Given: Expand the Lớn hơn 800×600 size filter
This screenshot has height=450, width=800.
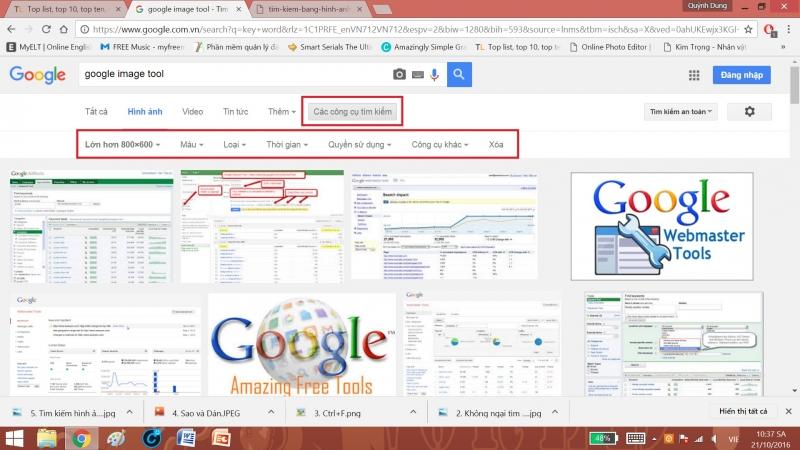Looking at the screenshot, I should pyautogui.click(x=122, y=144).
